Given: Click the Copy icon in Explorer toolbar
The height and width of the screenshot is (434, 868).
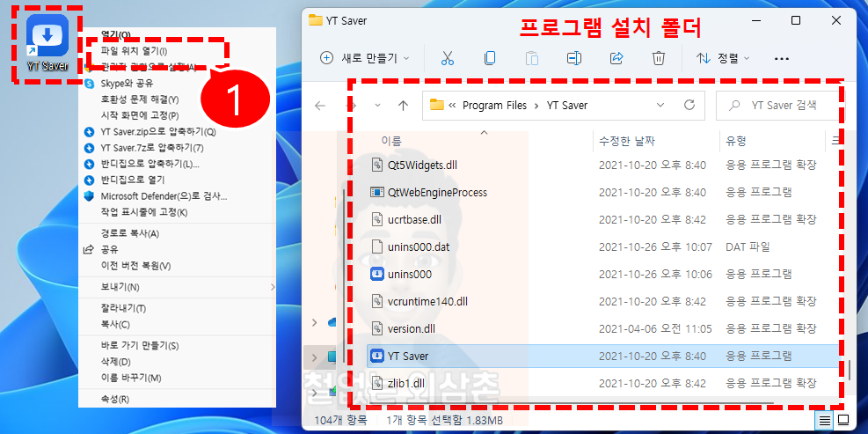Looking at the screenshot, I should coord(489,58).
